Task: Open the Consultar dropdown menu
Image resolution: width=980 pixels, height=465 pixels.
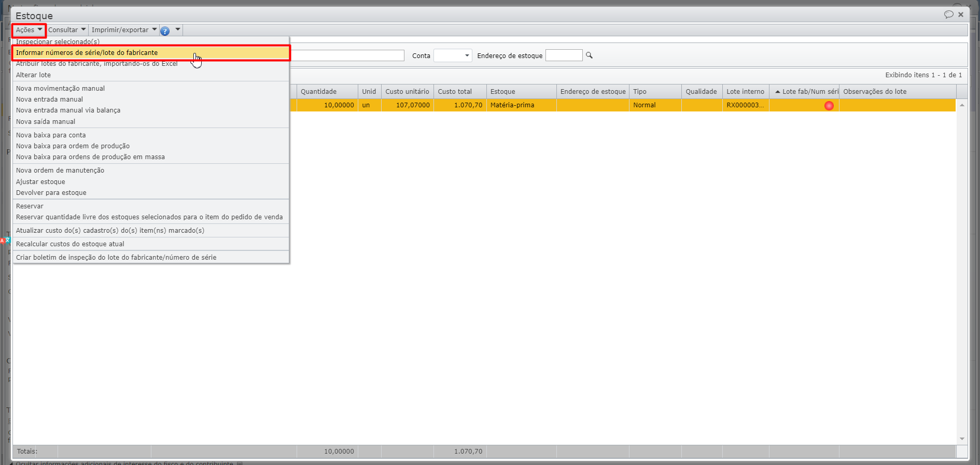Action: click(x=67, y=30)
